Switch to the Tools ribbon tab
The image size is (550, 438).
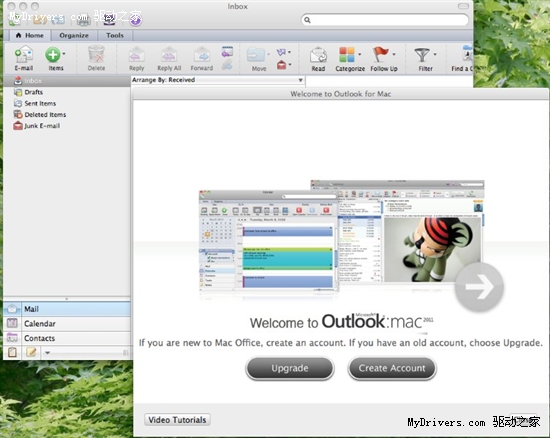pos(115,35)
